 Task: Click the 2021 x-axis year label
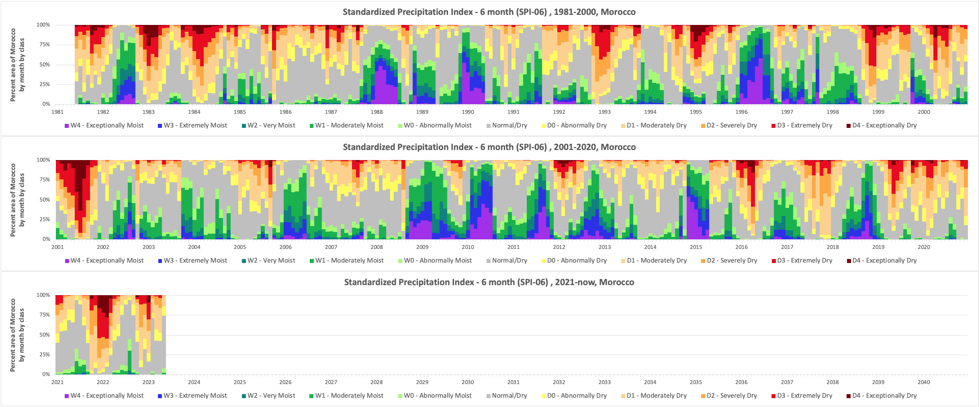click(57, 382)
